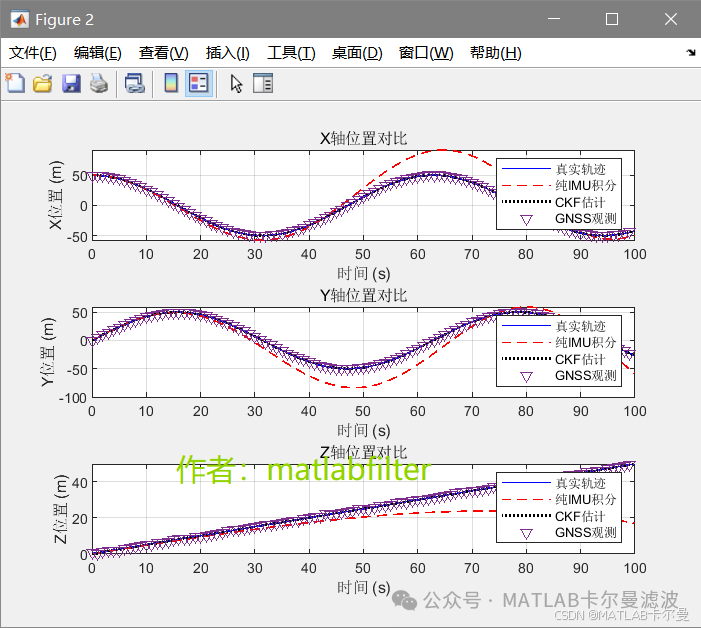Click 时间 (s) label under Y-axis plot
701x628 pixels.
363,430
